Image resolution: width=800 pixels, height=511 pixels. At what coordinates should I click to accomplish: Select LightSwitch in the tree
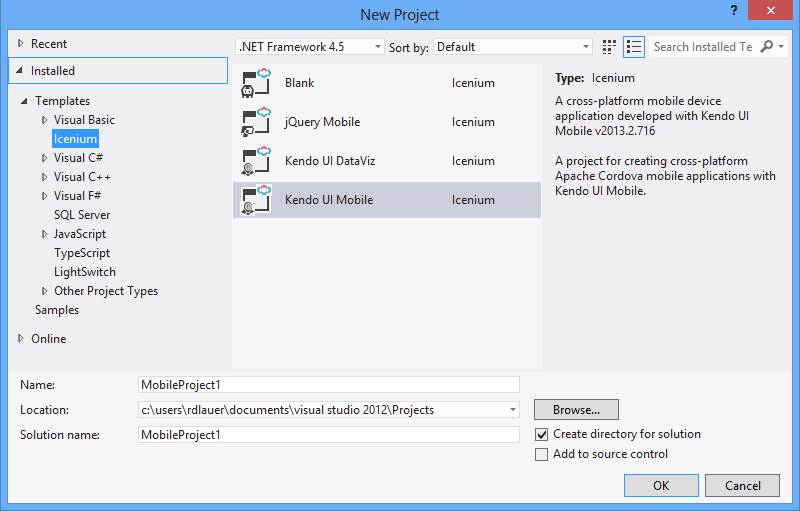(85, 272)
